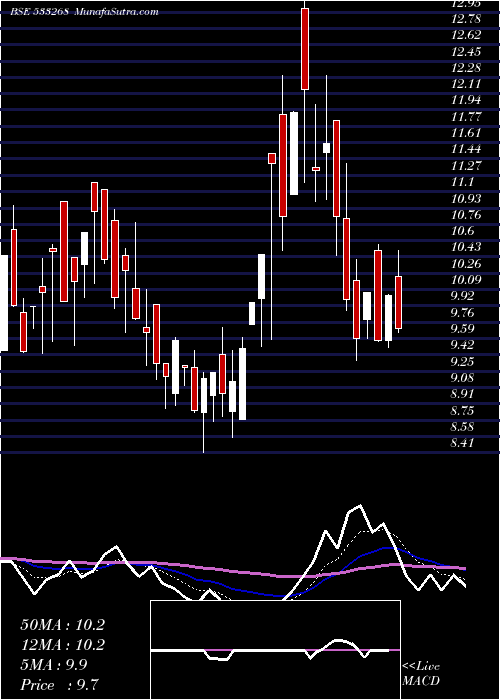Select the 8.41 price axis label
Screen dimensions: 500x700
462,443
